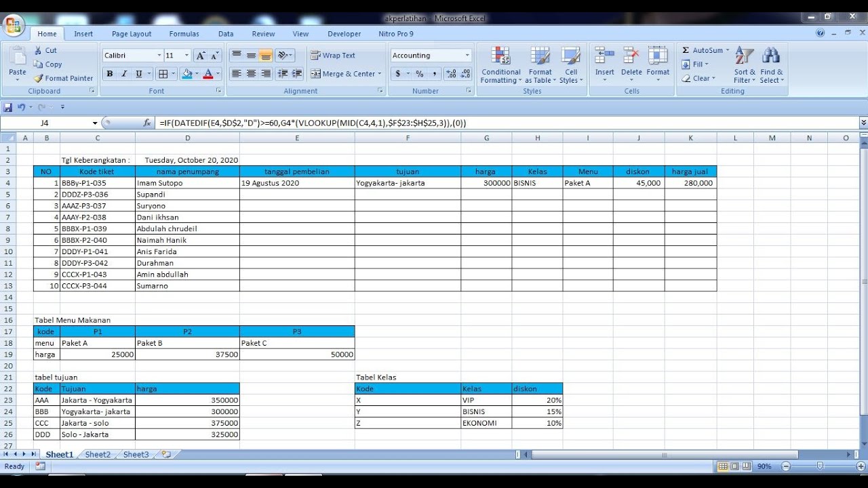Switch to the Review tab
The width and height of the screenshot is (868, 488).
263,34
